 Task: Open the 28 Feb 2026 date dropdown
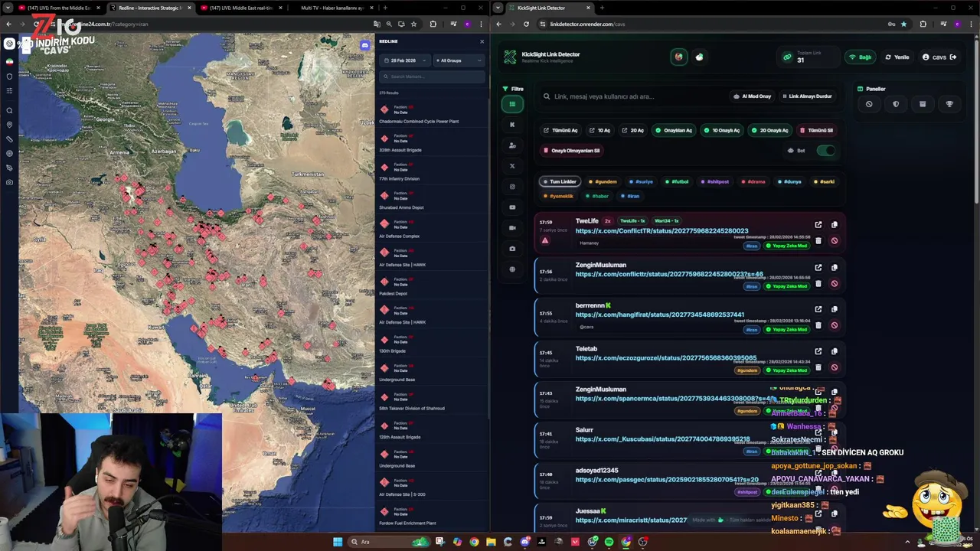click(x=407, y=60)
